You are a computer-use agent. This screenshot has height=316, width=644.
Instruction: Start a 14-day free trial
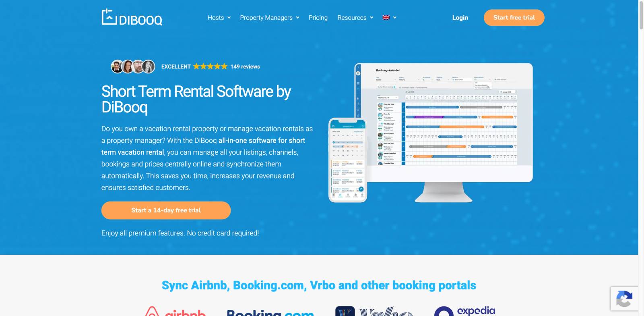(166, 210)
